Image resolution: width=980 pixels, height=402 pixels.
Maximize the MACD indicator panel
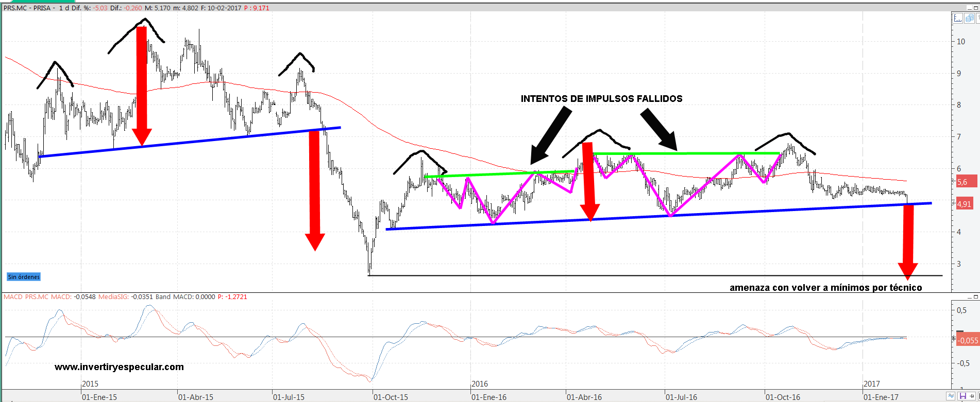click(x=975, y=297)
